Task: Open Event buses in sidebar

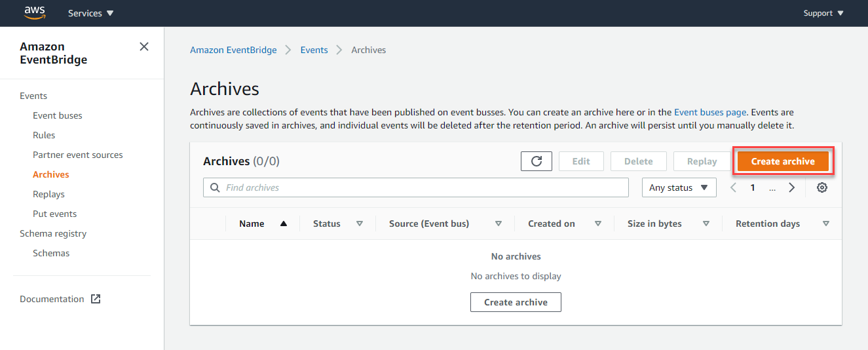Action: 58,115
